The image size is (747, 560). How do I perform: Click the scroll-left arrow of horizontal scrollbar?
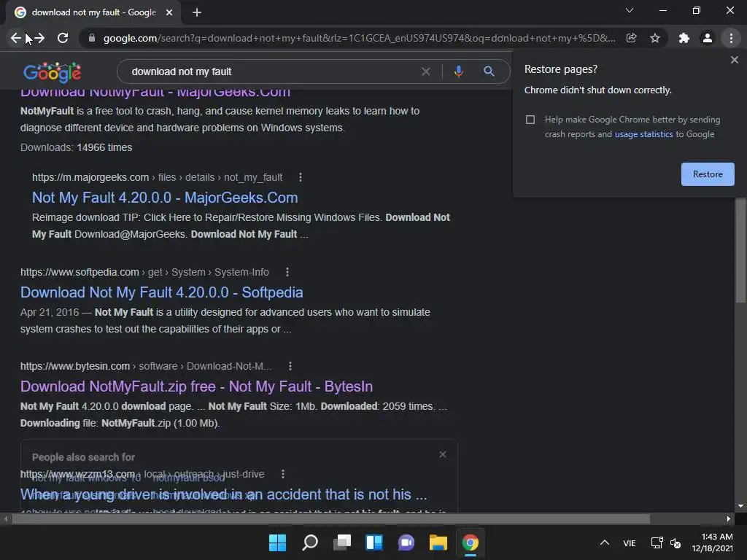point(6,519)
